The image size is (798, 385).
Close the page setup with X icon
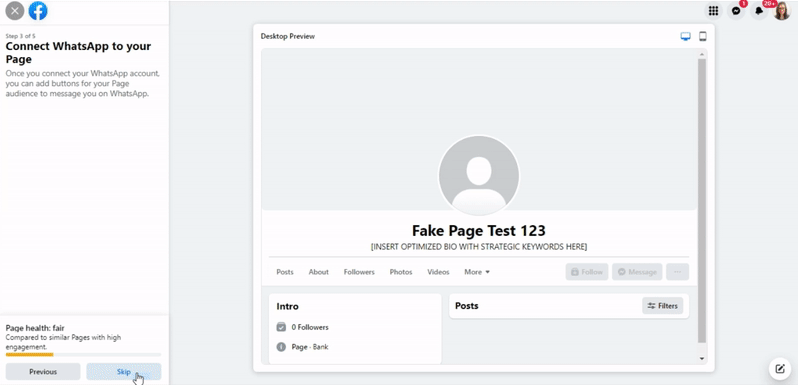(x=15, y=11)
